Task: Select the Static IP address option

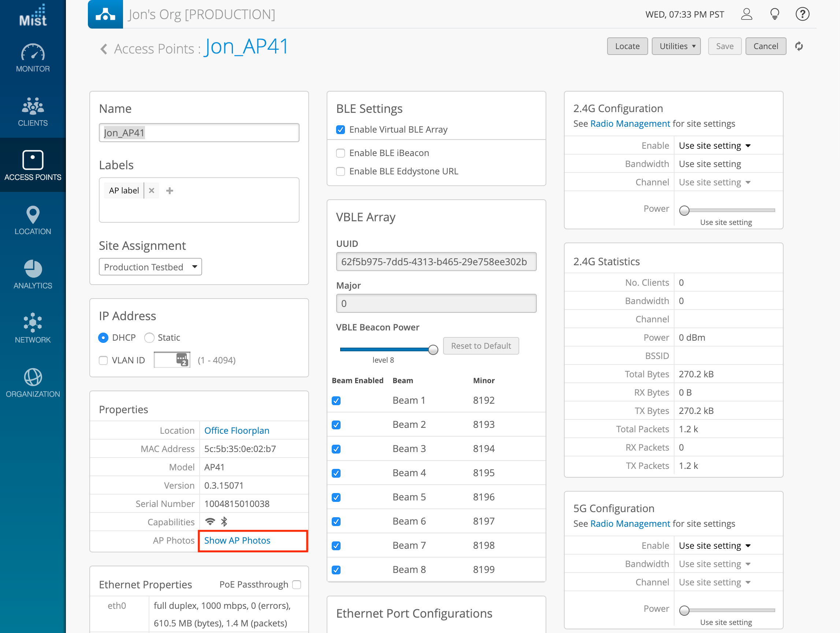Action: (x=149, y=338)
